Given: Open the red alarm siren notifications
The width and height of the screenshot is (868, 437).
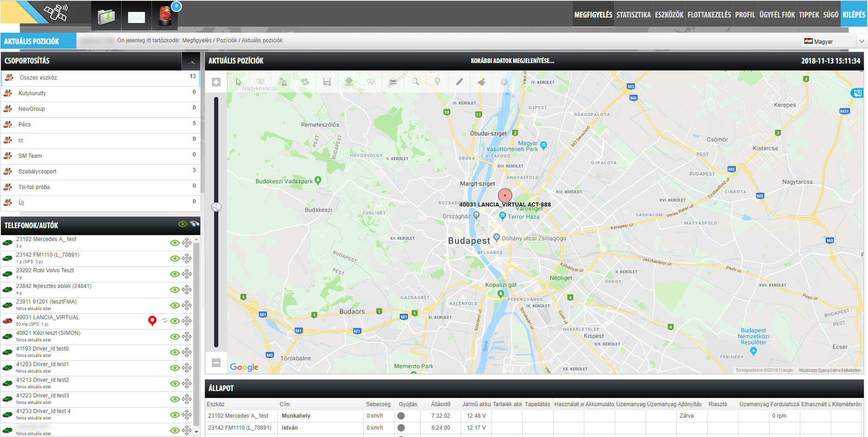Looking at the screenshot, I should click(164, 16).
